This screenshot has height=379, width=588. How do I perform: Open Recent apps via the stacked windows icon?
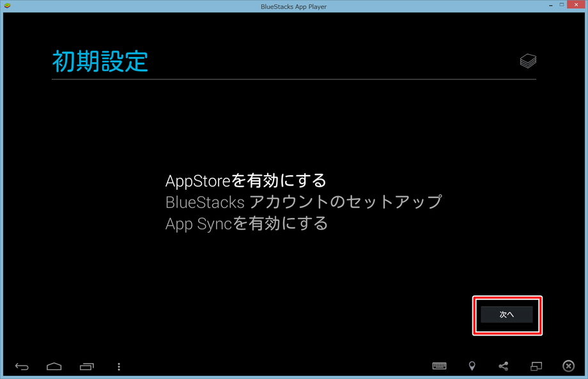(87, 366)
